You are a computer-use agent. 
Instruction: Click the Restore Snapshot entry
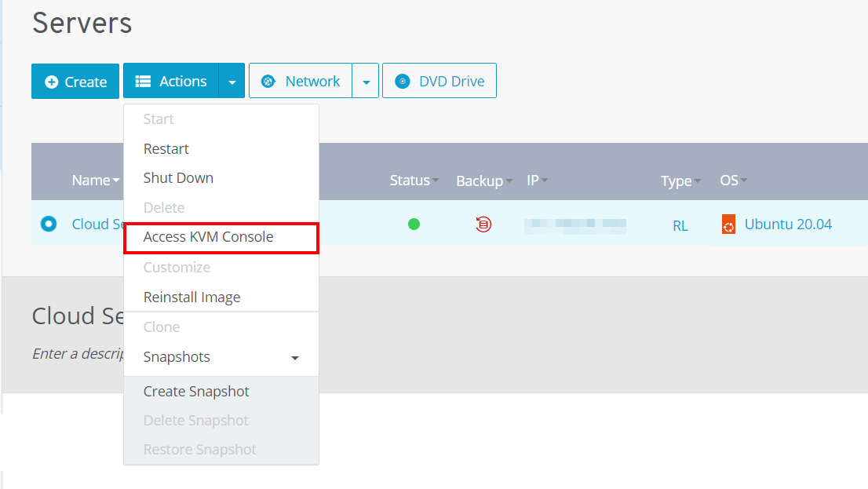pyautogui.click(x=221, y=449)
